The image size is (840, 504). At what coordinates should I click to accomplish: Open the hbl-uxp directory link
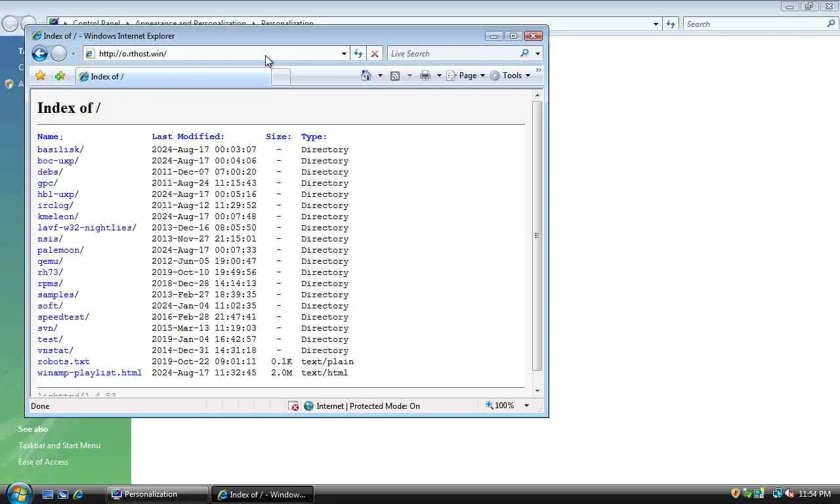pos(56,194)
